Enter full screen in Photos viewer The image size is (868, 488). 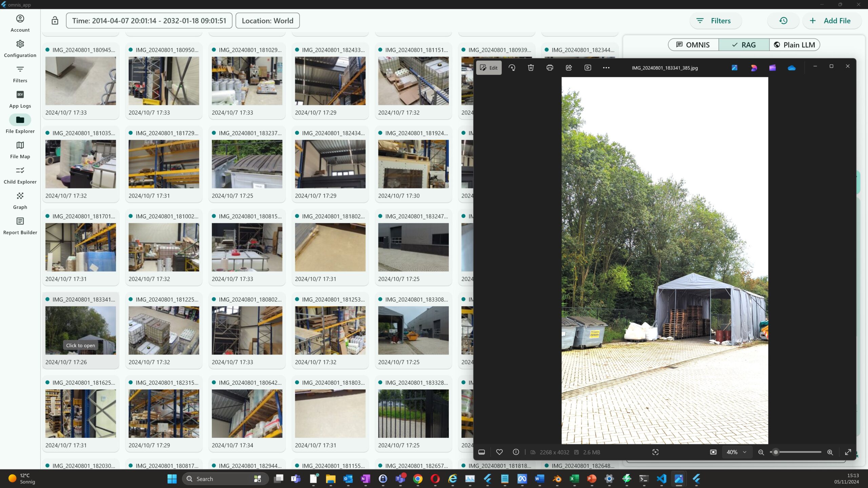(848, 452)
